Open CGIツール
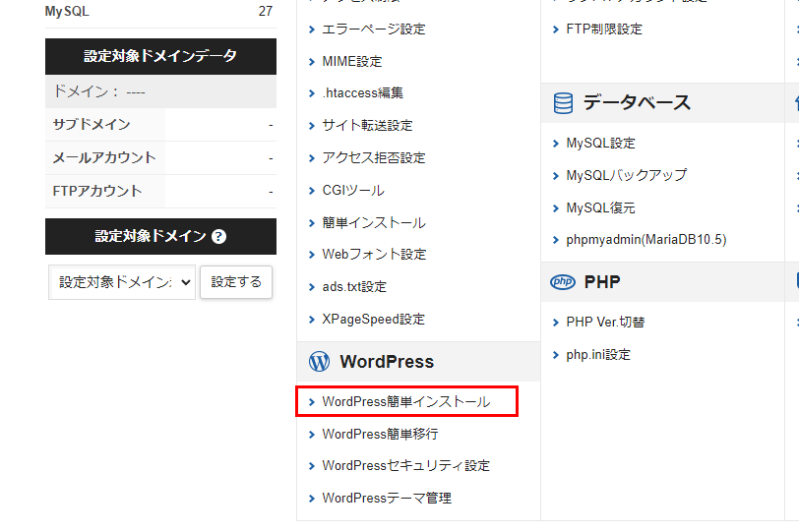The height and width of the screenshot is (532, 799). click(353, 191)
